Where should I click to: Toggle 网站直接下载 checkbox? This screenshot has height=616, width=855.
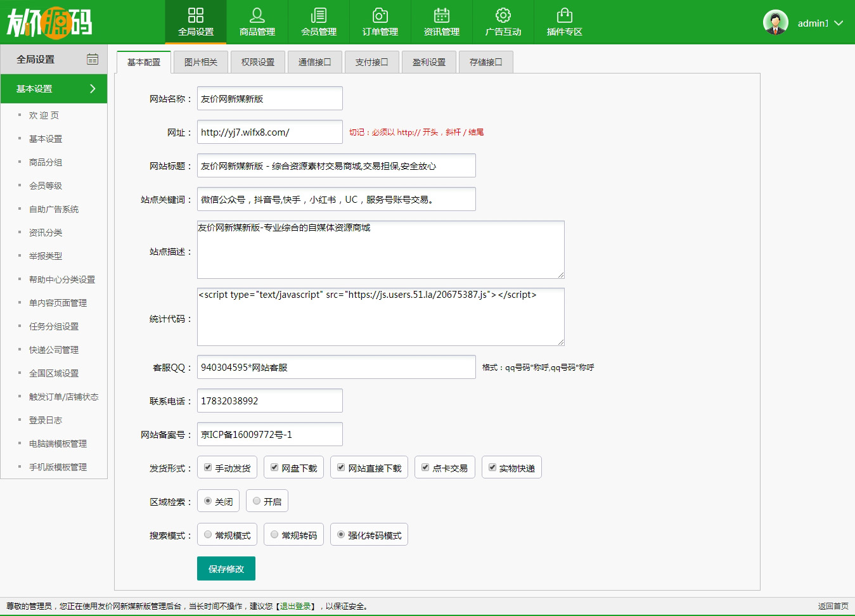coord(341,468)
